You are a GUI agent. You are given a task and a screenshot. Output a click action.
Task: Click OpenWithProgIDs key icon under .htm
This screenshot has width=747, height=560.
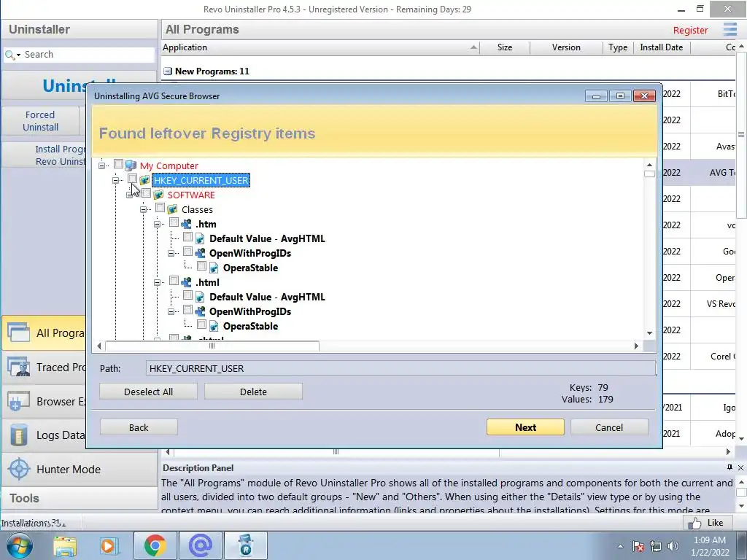pyautogui.click(x=200, y=253)
